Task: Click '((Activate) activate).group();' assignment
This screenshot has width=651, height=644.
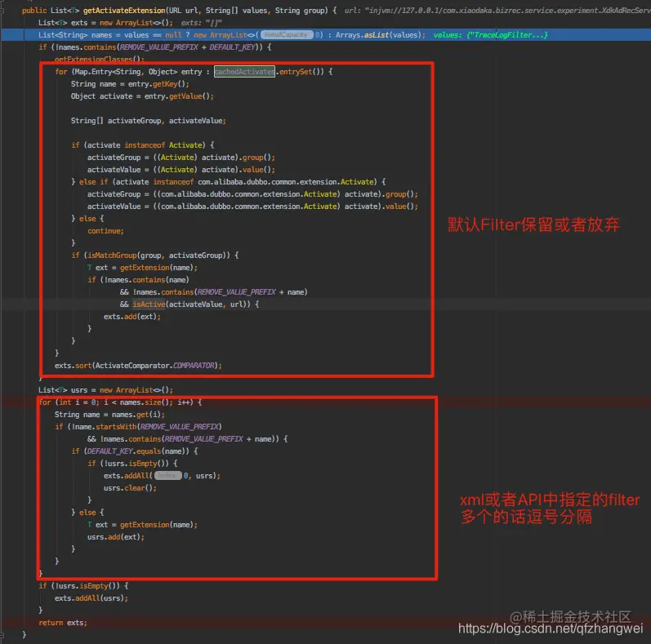Action: (x=181, y=158)
